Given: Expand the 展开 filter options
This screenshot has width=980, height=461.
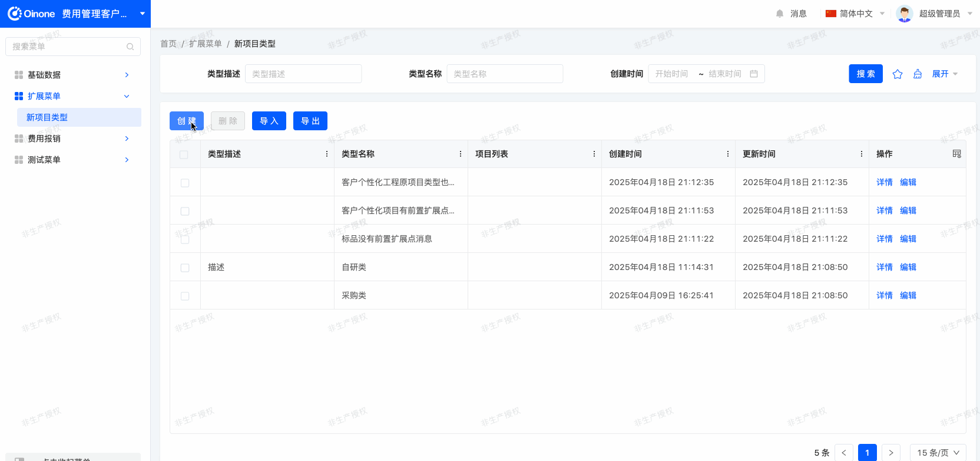Looking at the screenshot, I should (945, 74).
